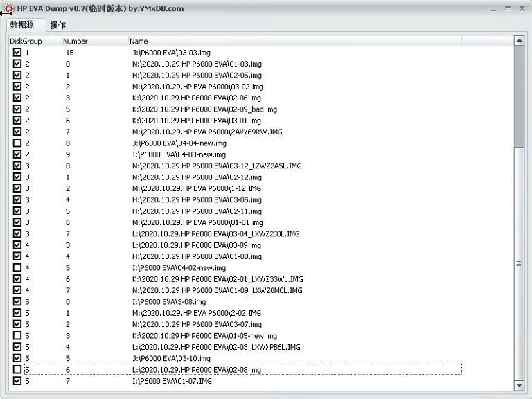Uncheck the 04-03-new.img row checkbox

point(17,154)
